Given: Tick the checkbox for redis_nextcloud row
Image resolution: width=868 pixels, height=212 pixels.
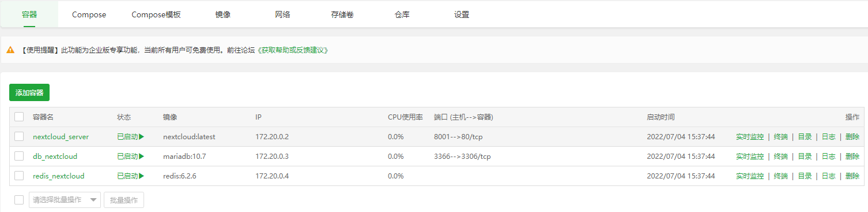Looking at the screenshot, I should click(19, 176).
